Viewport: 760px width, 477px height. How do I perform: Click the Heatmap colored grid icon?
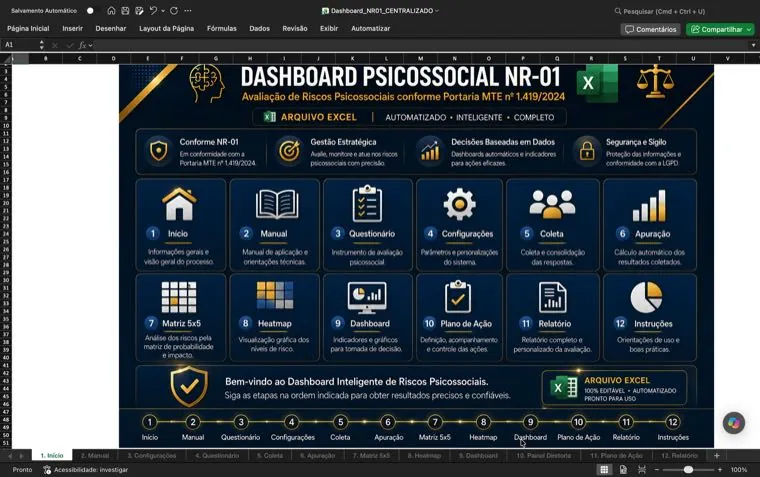click(275, 295)
